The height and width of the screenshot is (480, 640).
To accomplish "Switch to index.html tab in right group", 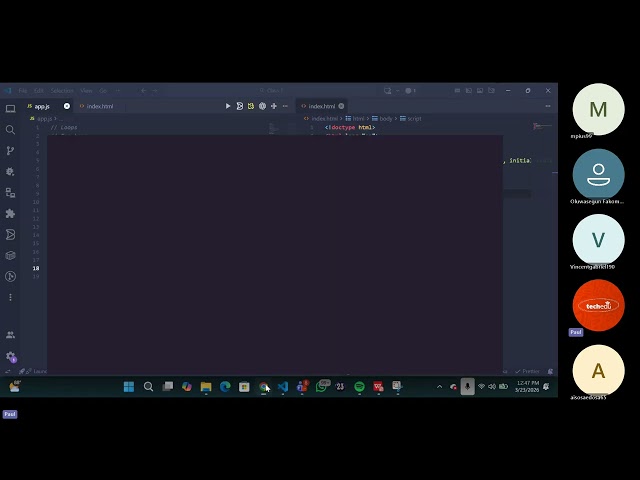I will coord(322,106).
